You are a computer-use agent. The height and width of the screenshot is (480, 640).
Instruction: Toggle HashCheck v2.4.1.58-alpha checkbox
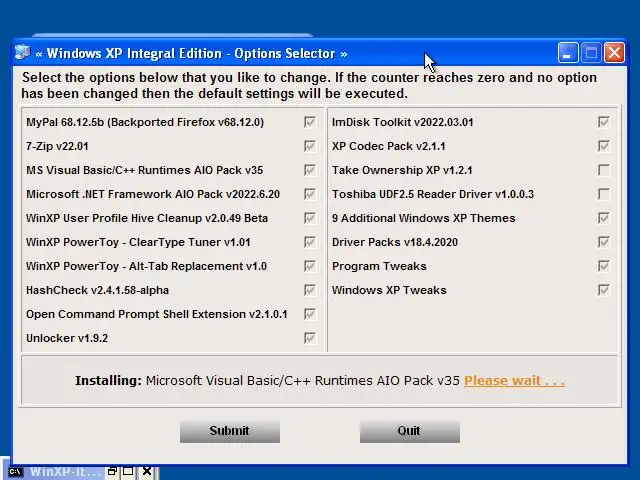(310, 290)
